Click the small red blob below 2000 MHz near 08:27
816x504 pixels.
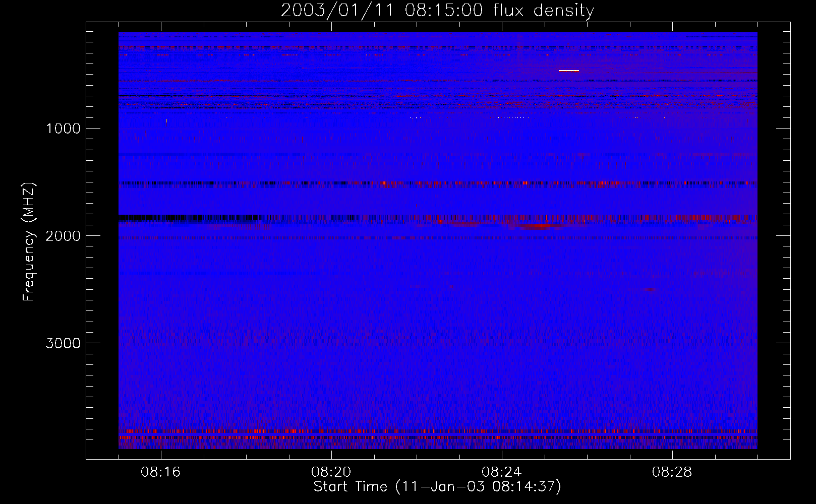[x=650, y=290]
